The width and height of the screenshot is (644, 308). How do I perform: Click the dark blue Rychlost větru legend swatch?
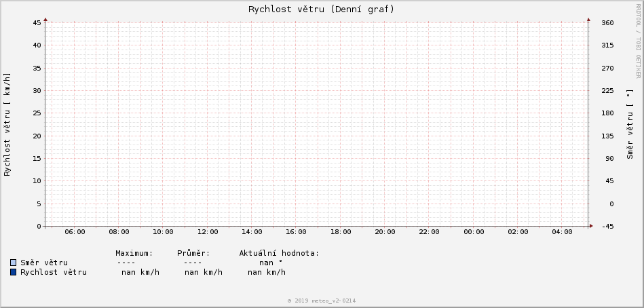pyautogui.click(x=14, y=272)
